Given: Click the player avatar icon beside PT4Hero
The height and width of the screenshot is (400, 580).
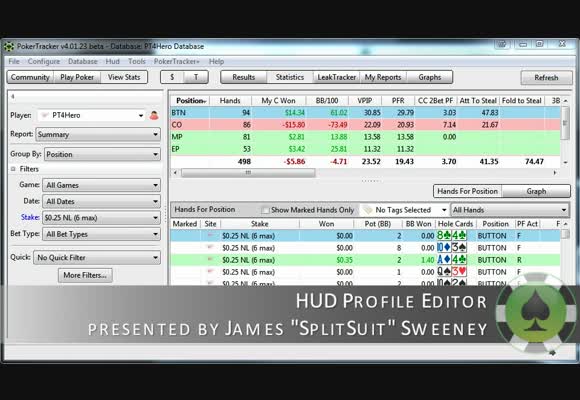Looking at the screenshot, I should point(154,115).
